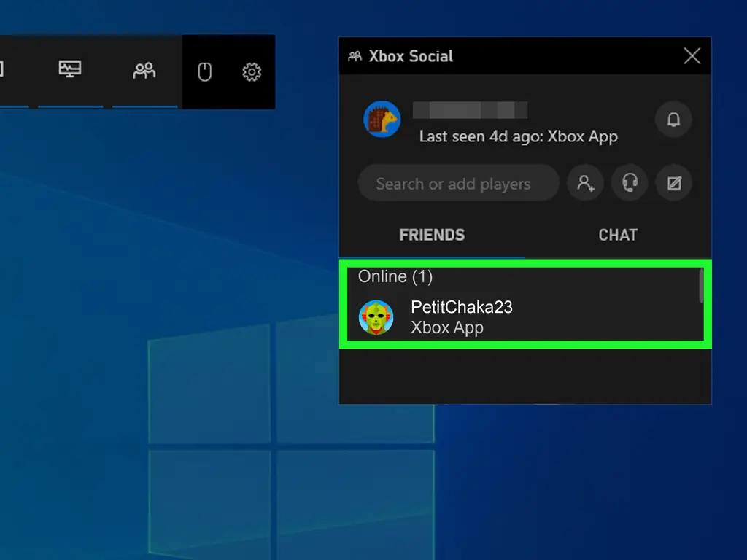
Task: Collapse the Online (1) group header
Action: (x=395, y=276)
